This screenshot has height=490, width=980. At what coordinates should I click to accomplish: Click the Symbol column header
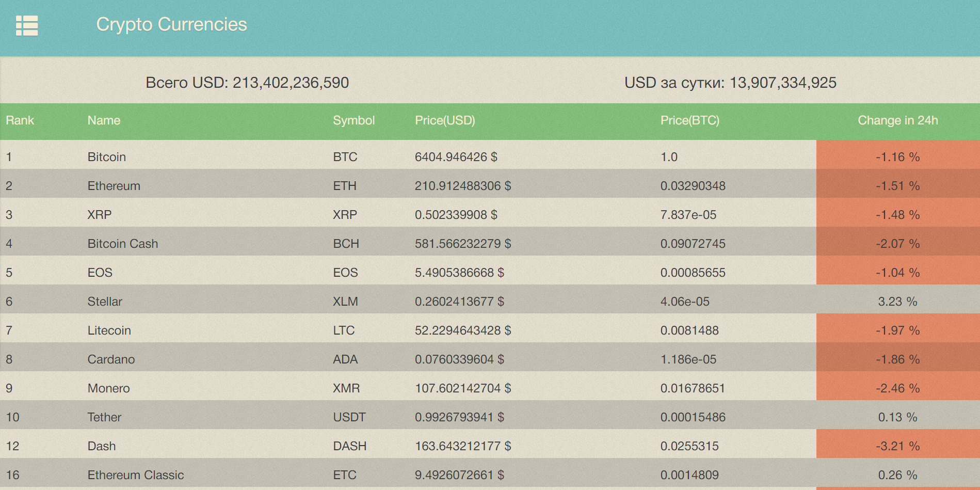[354, 120]
